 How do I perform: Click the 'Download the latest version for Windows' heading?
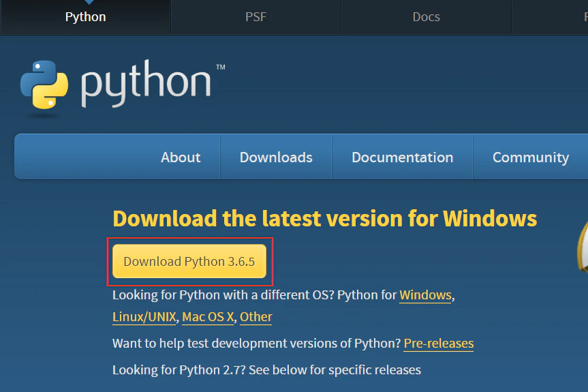click(x=325, y=219)
